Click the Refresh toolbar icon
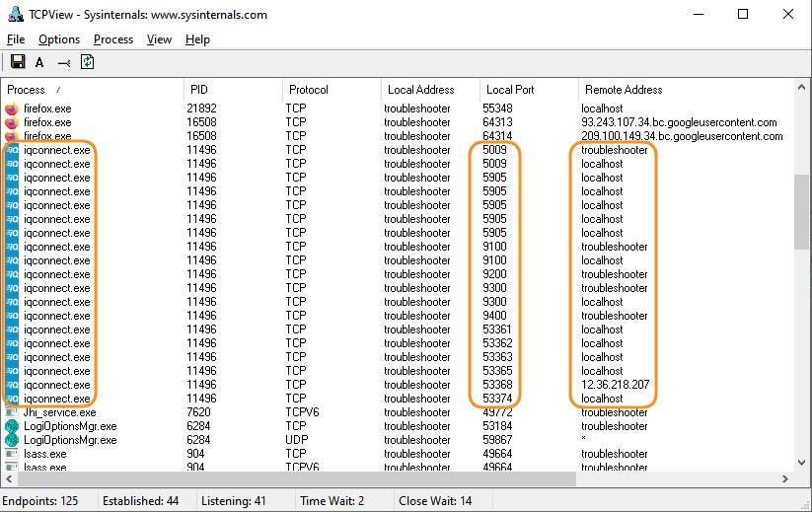The image size is (812, 512). pos(87,62)
